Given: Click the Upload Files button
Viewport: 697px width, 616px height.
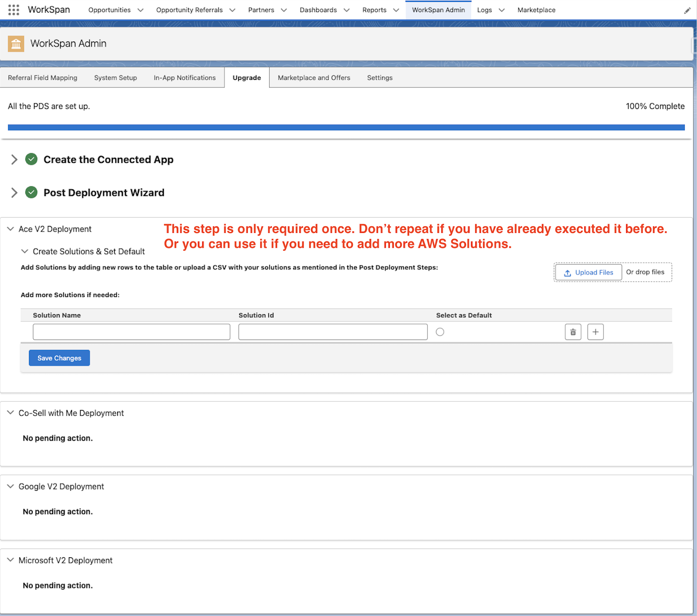Looking at the screenshot, I should click(589, 273).
